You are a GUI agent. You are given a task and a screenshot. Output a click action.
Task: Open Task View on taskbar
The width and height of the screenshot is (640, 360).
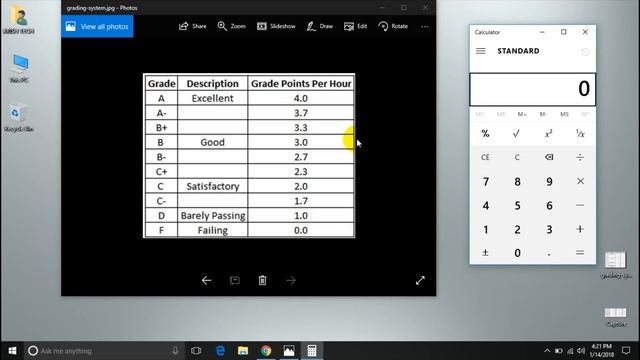(x=196, y=351)
